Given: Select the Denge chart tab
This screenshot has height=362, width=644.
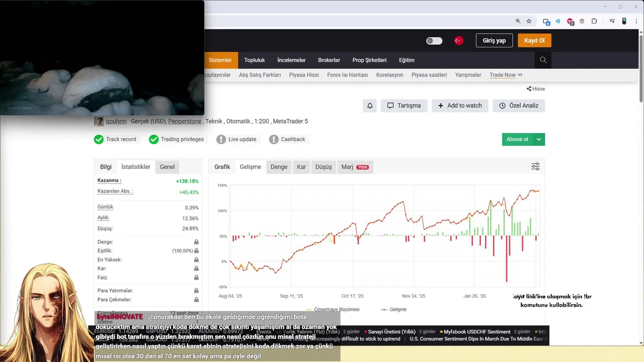Looking at the screenshot, I should tap(279, 167).
